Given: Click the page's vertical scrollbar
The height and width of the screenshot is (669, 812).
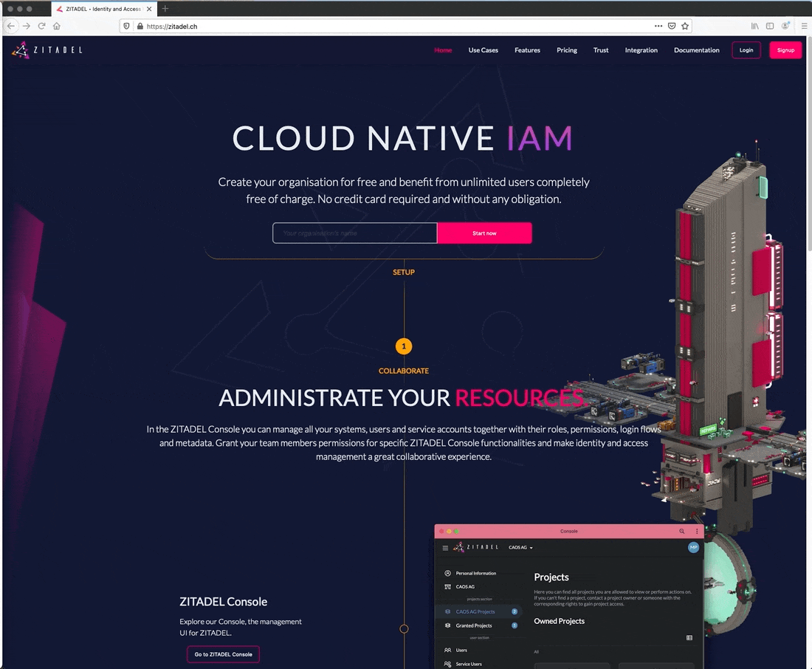Looking at the screenshot, I should tap(808, 148).
